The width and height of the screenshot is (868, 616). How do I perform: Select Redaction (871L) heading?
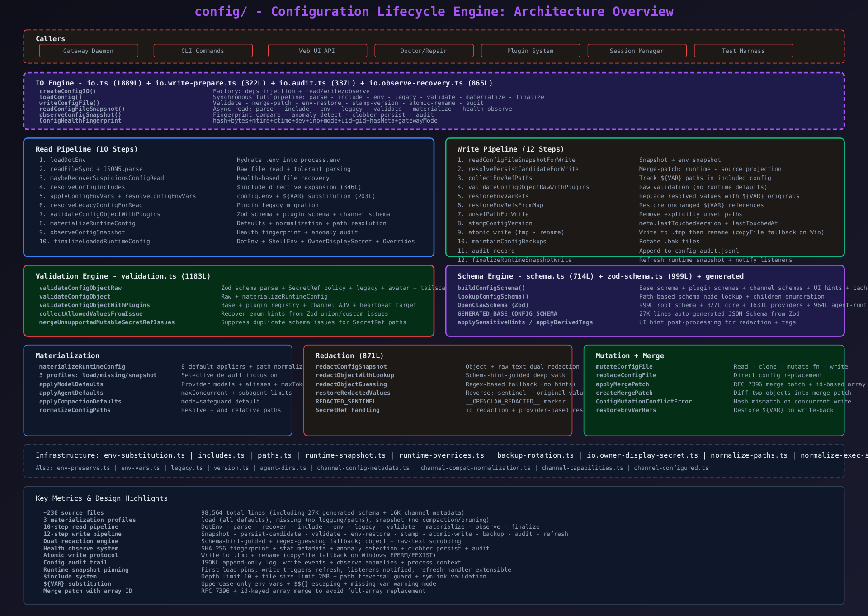(349, 356)
